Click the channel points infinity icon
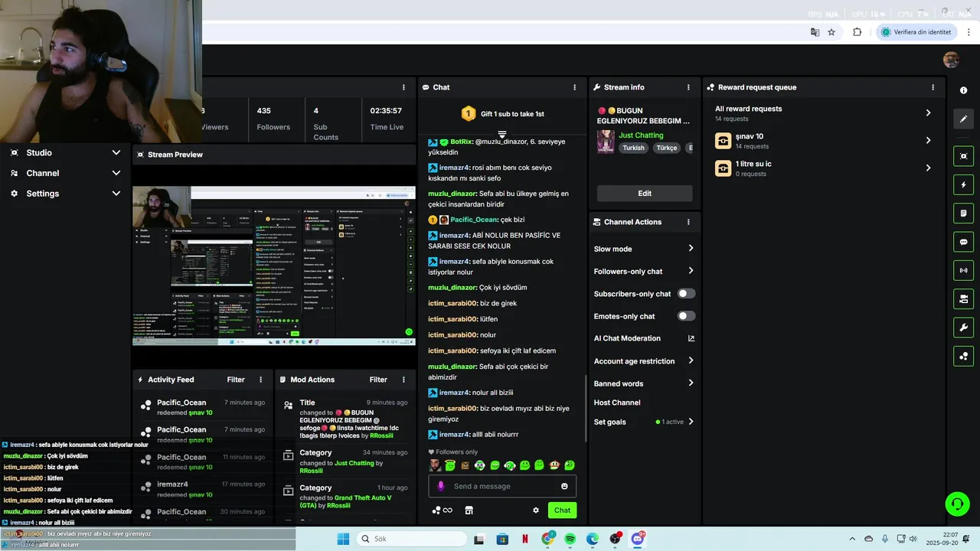Image resolution: width=980 pixels, height=551 pixels. (443, 510)
